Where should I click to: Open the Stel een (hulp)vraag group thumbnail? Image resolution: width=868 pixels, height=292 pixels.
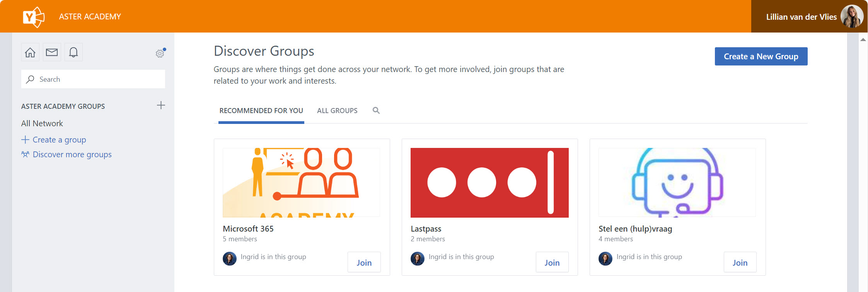677,182
